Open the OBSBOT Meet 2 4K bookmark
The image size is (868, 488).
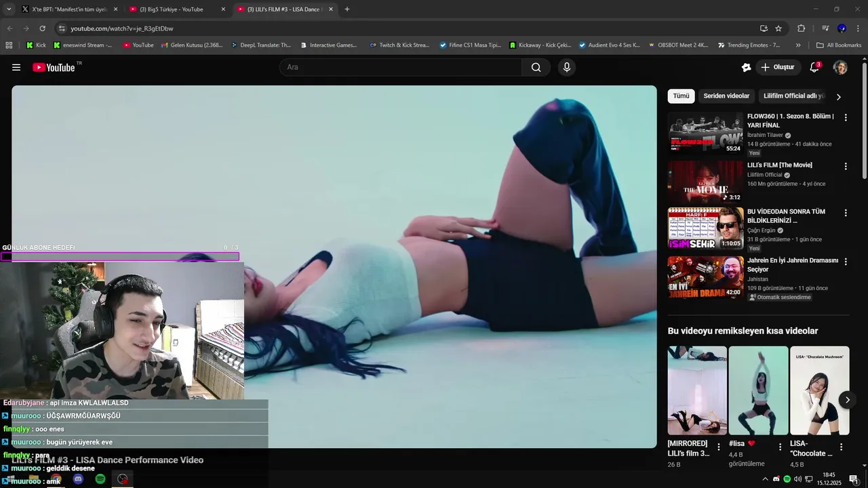[678, 45]
